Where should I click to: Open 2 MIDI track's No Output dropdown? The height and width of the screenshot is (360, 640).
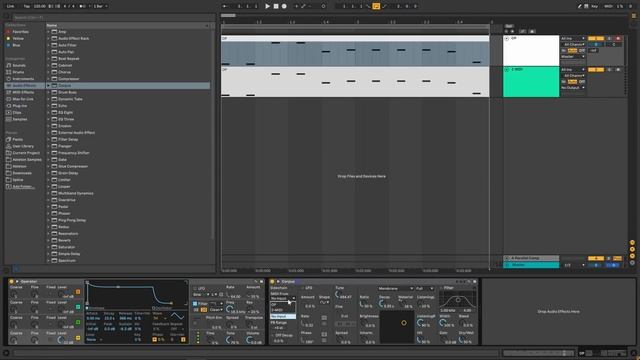[x=573, y=87]
